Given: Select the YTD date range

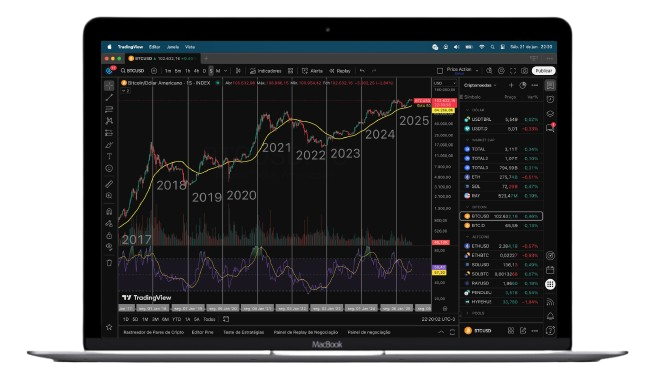Looking at the screenshot, I should tap(176, 319).
